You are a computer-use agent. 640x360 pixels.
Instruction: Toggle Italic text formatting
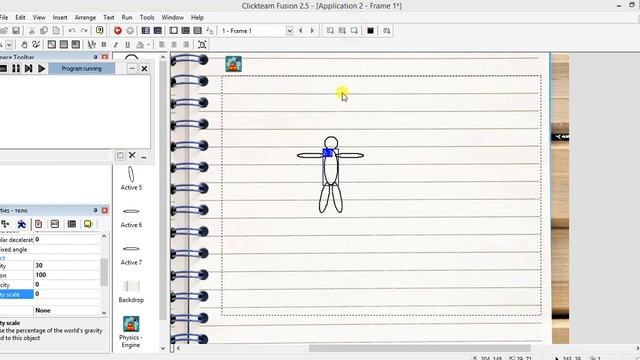pos(116,44)
